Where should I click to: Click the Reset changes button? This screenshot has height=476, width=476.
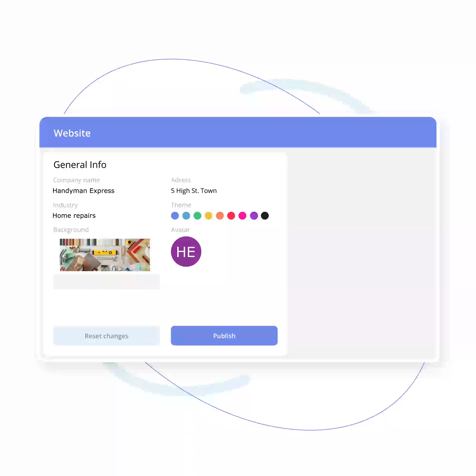click(x=106, y=336)
